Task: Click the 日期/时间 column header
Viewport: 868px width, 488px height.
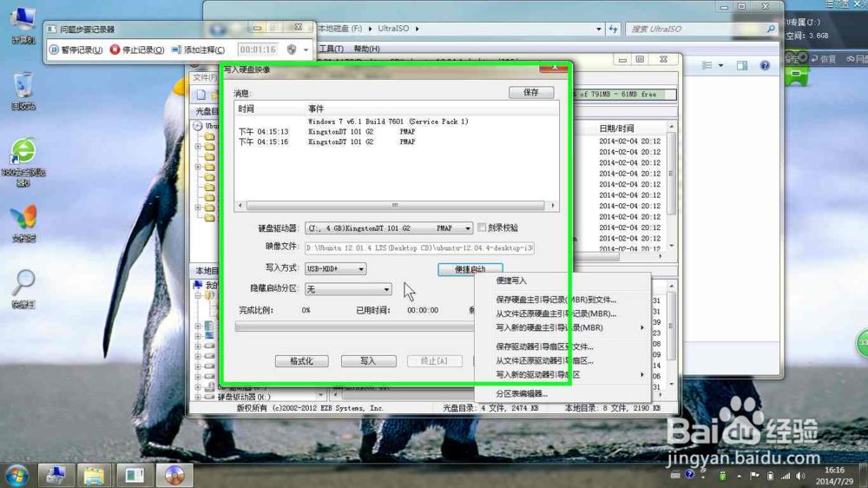Action: [x=616, y=129]
